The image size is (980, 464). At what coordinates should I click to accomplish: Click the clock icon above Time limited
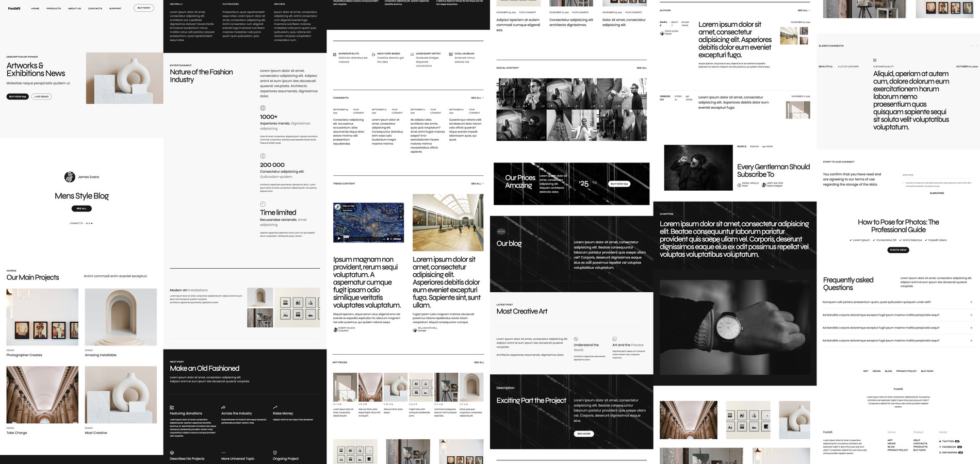click(263, 204)
